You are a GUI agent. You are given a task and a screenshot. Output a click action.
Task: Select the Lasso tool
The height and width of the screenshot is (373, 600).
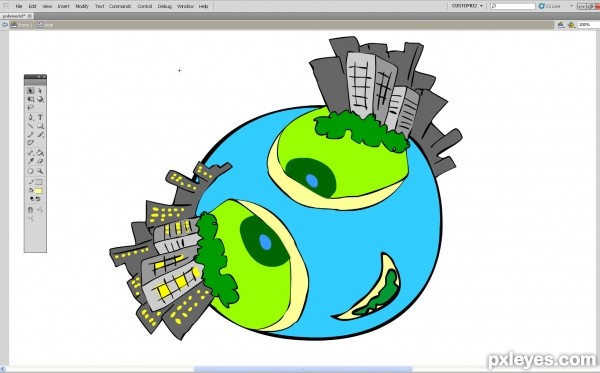31,108
